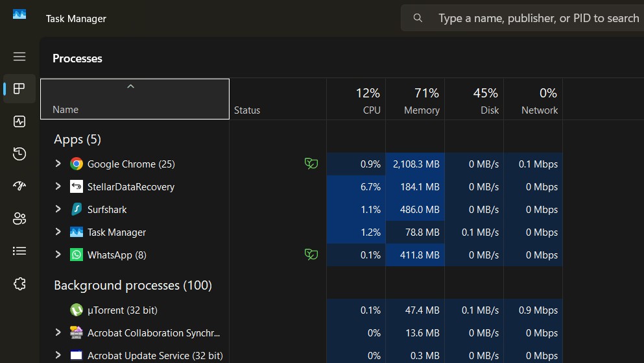Screen dimensions: 644x363
Task: Click the µTorrent process icon
Action: pos(77,310)
